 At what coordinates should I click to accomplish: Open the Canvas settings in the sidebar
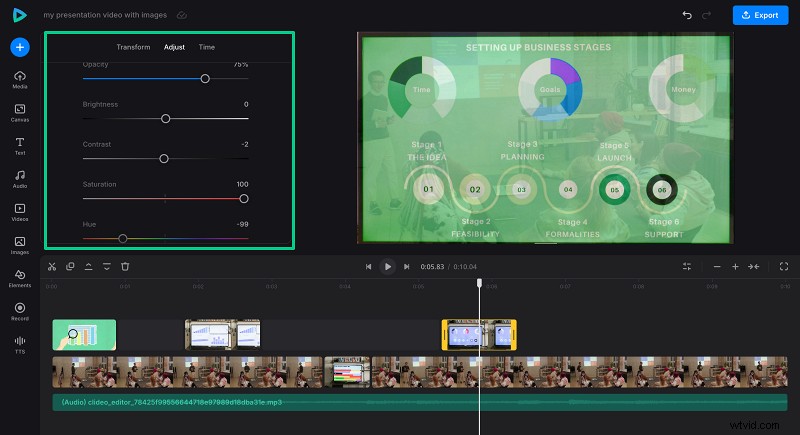[20, 110]
